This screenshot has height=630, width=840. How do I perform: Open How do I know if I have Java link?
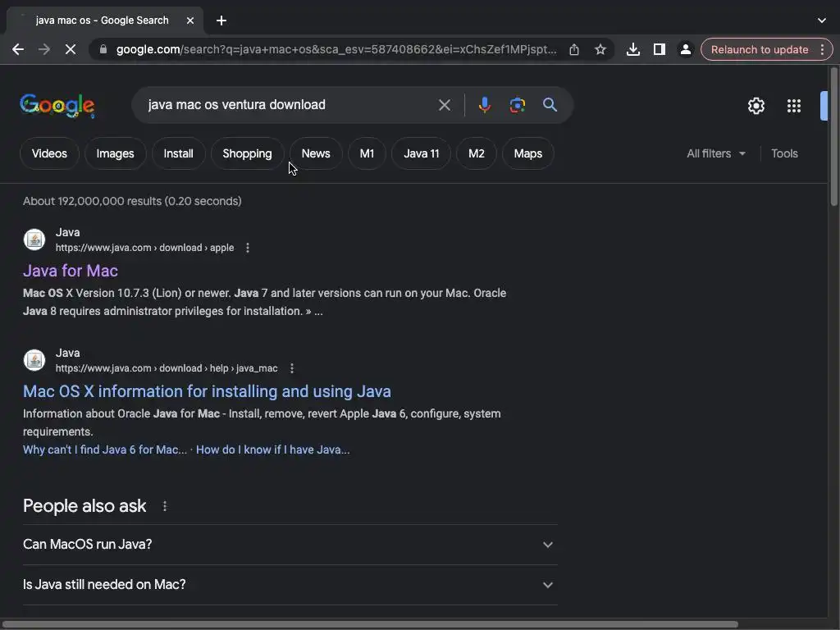272,450
